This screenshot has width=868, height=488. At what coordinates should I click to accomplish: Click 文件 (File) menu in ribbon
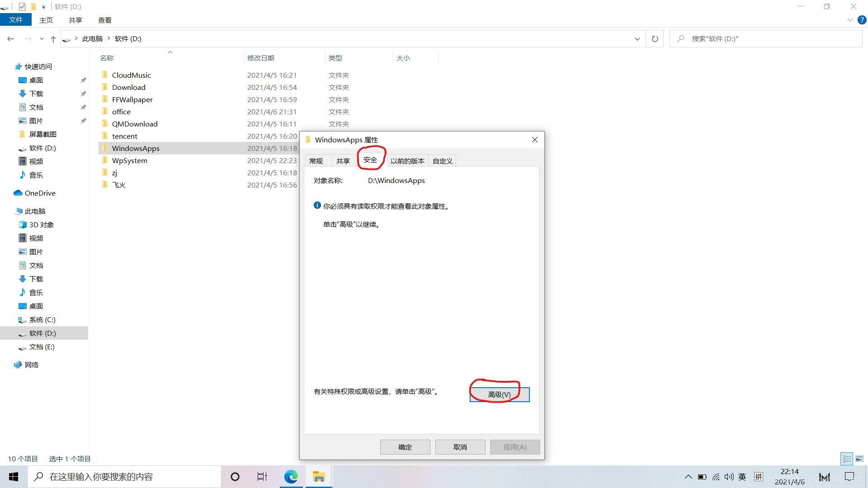coord(15,20)
